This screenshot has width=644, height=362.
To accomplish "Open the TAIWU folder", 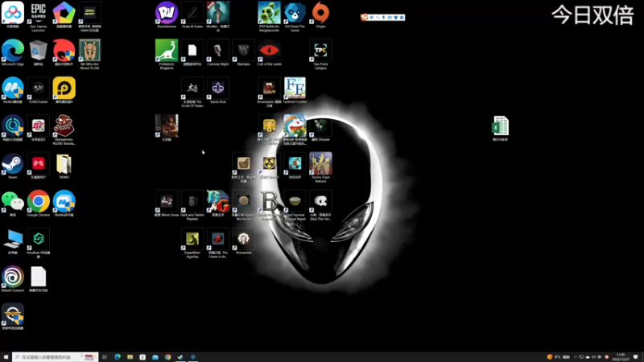I will pyautogui.click(x=64, y=166).
